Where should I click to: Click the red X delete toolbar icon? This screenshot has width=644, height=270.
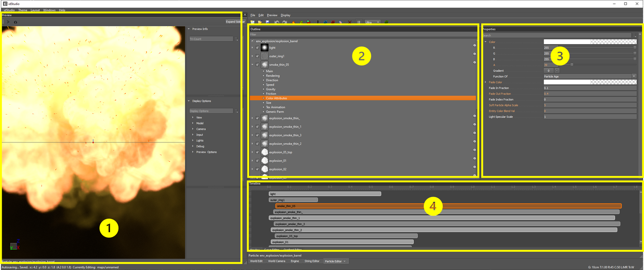coord(350,22)
